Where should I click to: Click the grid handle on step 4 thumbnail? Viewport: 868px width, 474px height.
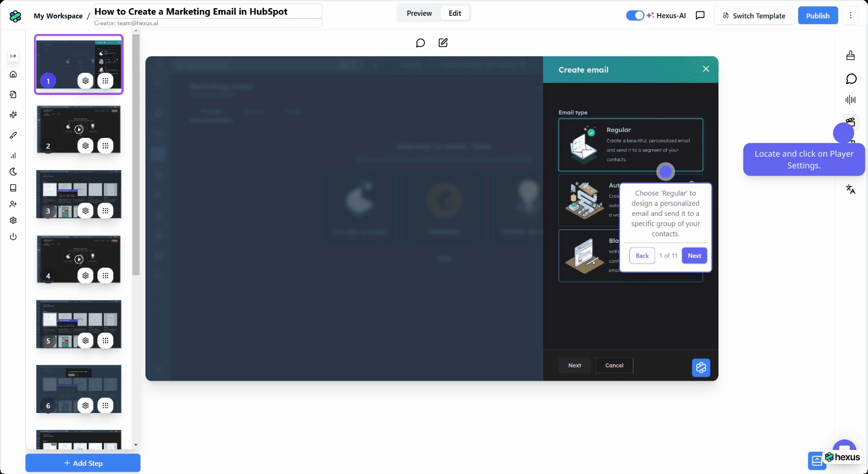[x=106, y=276]
